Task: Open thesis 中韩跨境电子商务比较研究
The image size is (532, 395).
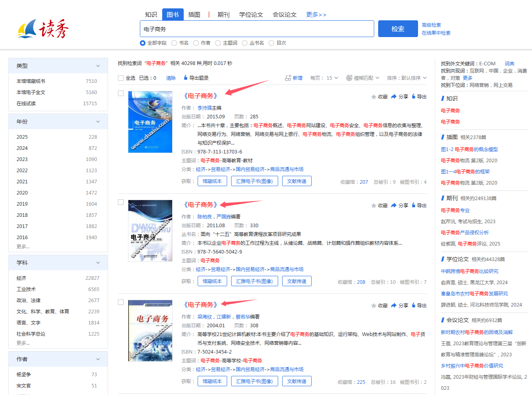Action: [469, 271]
